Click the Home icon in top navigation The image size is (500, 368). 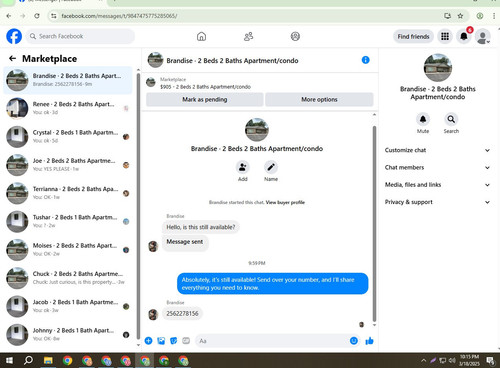coord(201,36)
